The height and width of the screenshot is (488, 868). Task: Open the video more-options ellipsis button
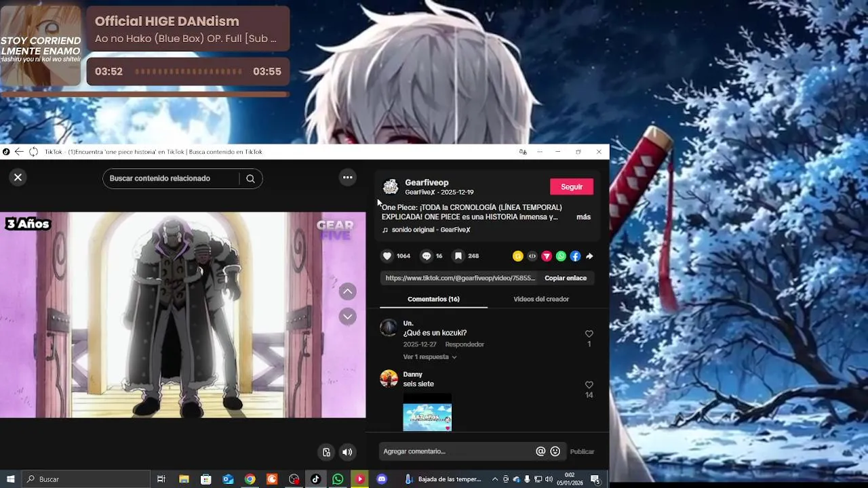pos(347,178)
